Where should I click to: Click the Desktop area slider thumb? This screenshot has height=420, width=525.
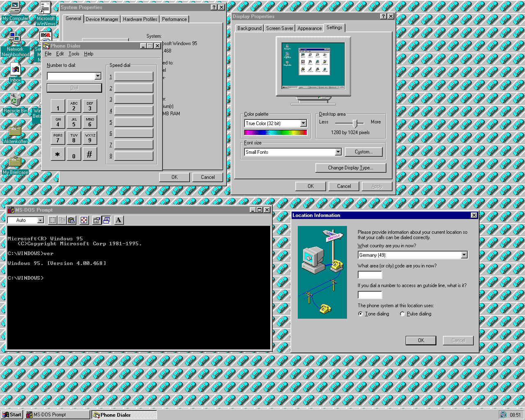[x=356, y=123]
